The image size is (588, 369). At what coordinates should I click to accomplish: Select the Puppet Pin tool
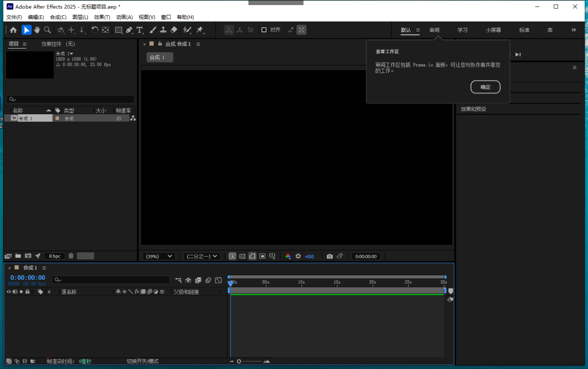tap(200, 30)
